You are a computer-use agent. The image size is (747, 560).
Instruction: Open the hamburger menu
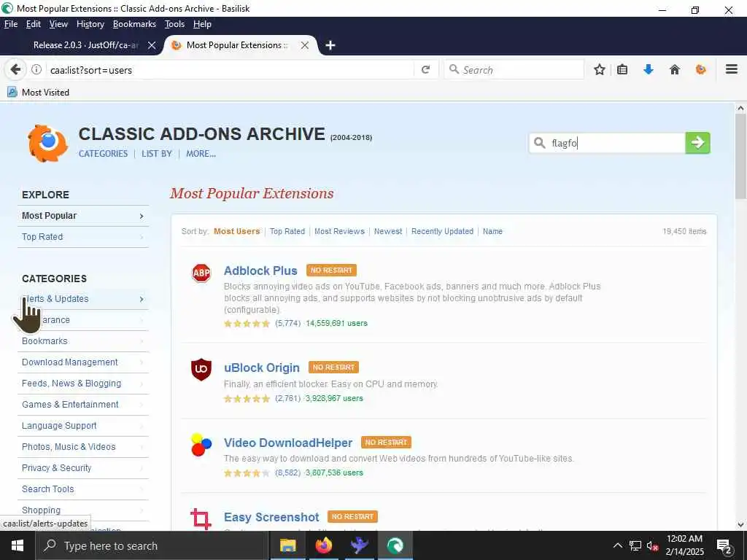coord(732,69)
